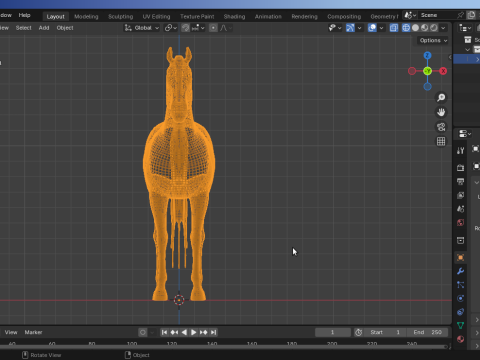Open the snapping options dropdown
480x360 pixels.
coord(198,28)
